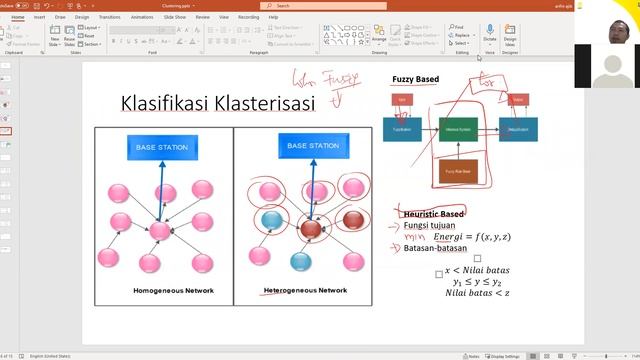
Task: Select the highlighted slide thumbnail
Action: point(6,131)
